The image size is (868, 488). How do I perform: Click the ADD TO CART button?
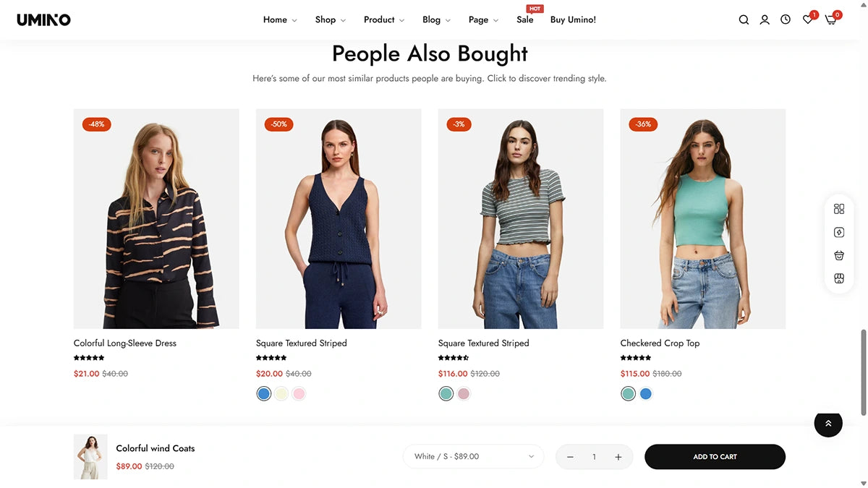point(715,457)
